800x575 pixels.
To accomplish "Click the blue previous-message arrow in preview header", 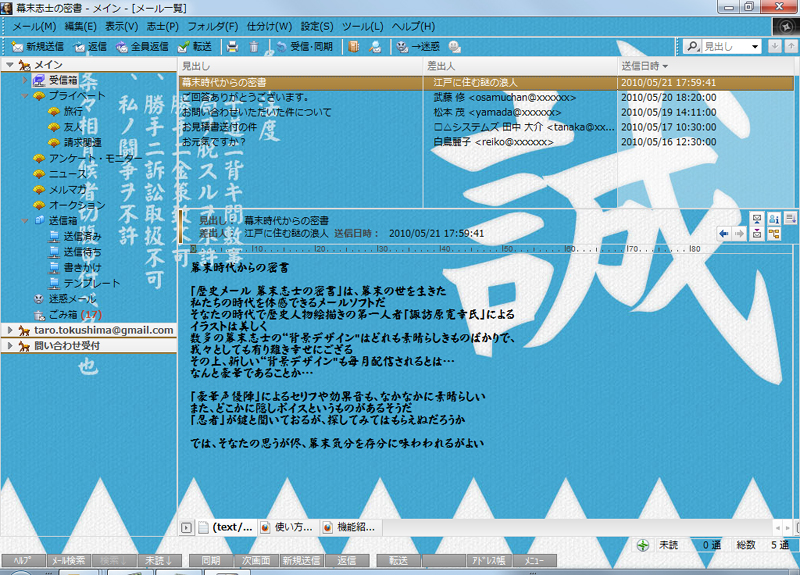I will tap(723, 234).
